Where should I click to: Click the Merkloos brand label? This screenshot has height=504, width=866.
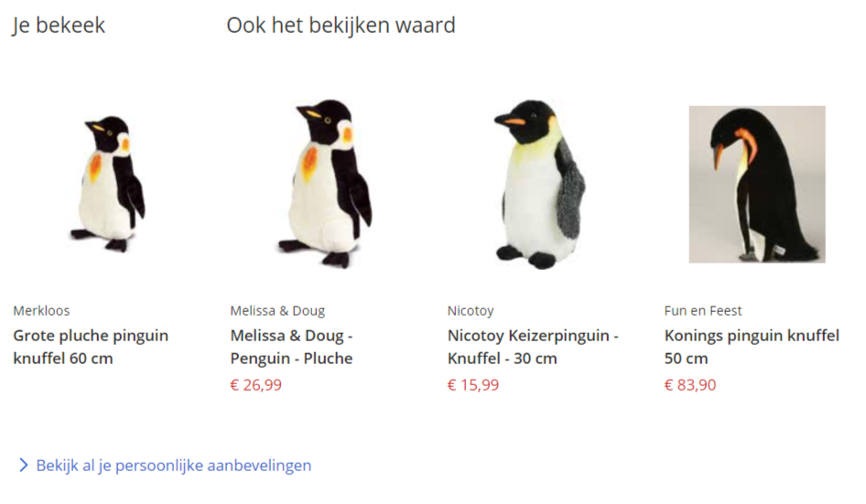click(41, 311)
